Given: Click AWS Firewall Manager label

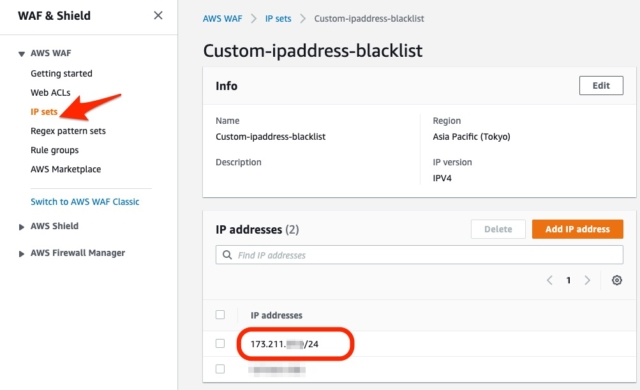Looking at the screenshot, I should point(78,253).
